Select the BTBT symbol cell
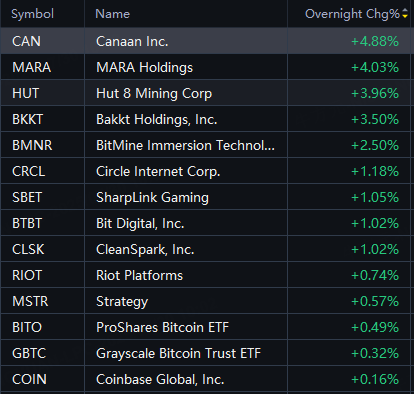 (x=27, y=223)
